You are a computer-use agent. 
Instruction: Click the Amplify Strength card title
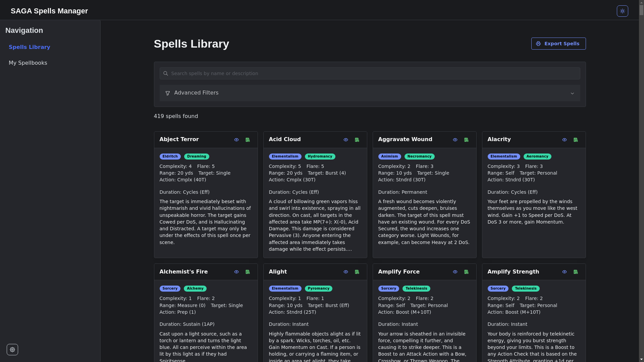pos(513,272)
